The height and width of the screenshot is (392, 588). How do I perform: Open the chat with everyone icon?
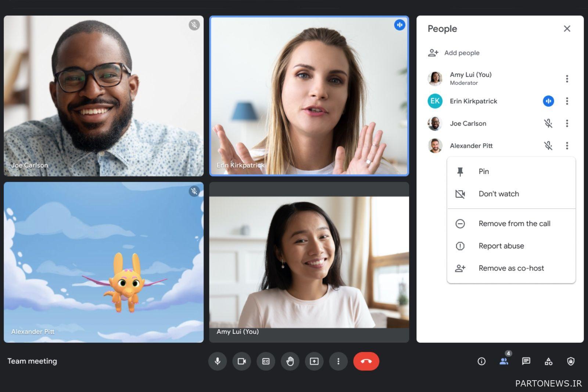pyautogui.click(x=526, y=362)
